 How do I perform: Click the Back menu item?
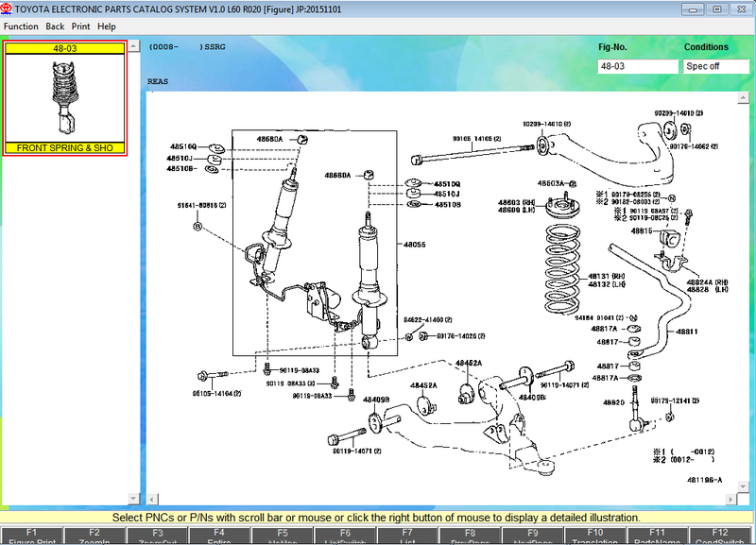coord(55,26)
